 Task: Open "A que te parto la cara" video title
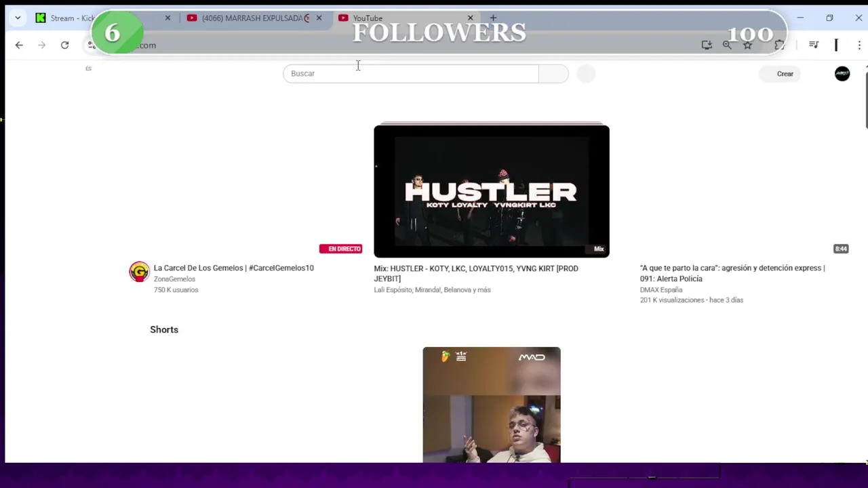tap(732, 273)
